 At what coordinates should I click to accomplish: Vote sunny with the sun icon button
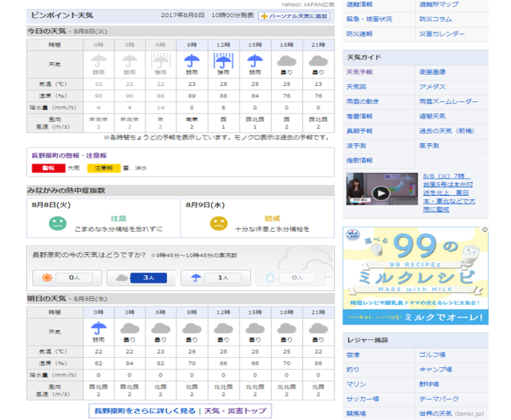[x=67, y=278]
